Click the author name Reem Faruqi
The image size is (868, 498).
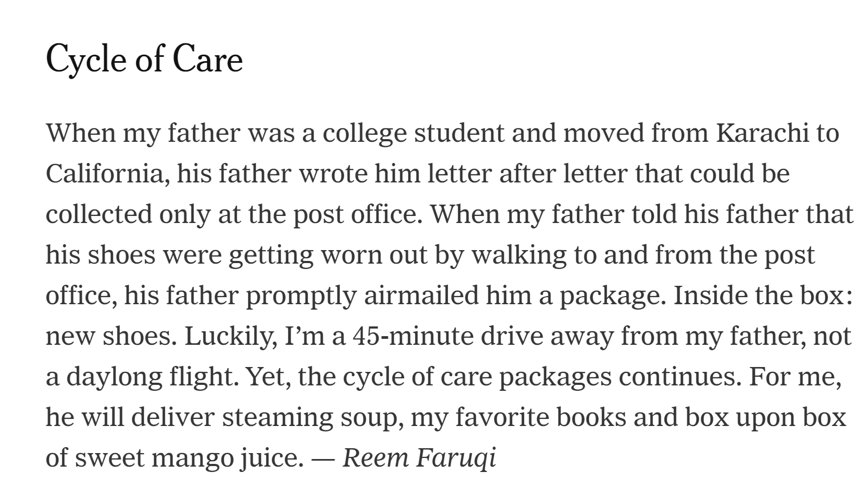click(x=419, y=458)
